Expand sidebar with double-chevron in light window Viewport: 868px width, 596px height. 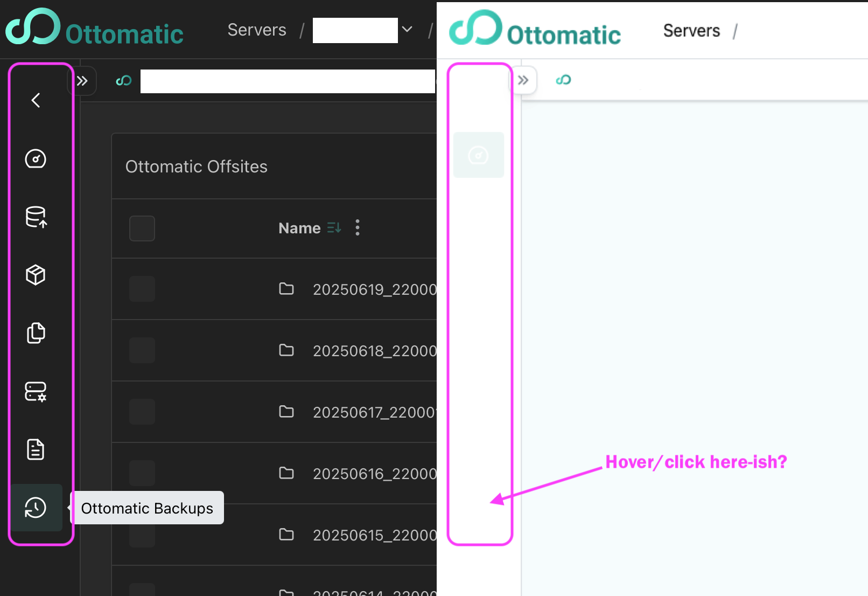523,80
